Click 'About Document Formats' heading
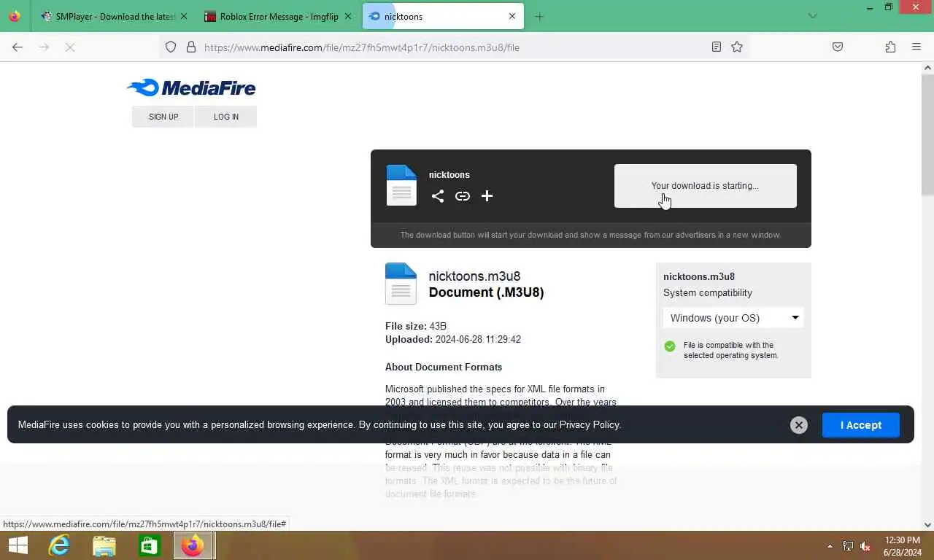The image size is (934, 560). point(444,367)
